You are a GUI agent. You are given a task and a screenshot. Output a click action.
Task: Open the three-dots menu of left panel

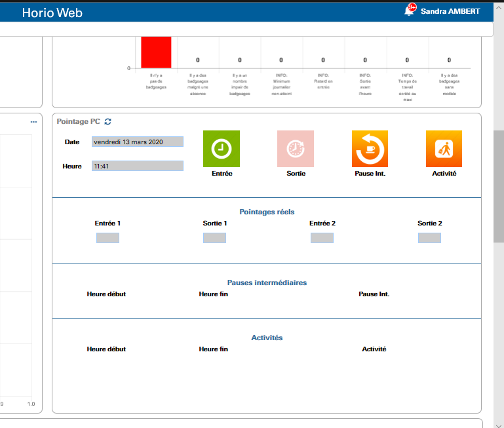[33, 122]
